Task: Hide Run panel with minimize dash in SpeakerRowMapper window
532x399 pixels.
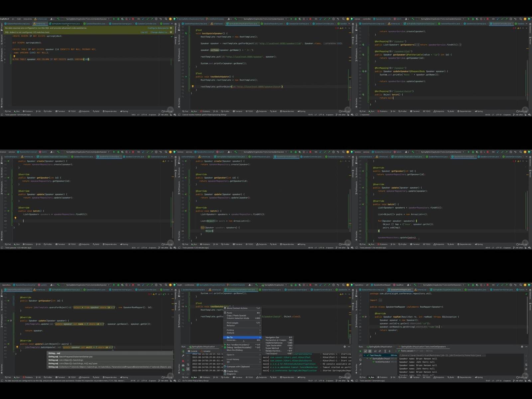Action: pyautogui.click(x=527, y=346)
